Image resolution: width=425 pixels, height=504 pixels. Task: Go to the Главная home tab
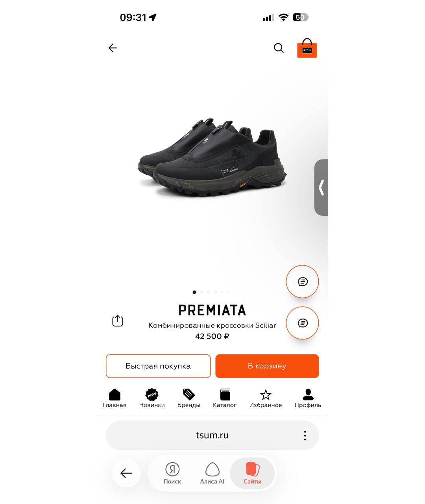click(115, 398)
